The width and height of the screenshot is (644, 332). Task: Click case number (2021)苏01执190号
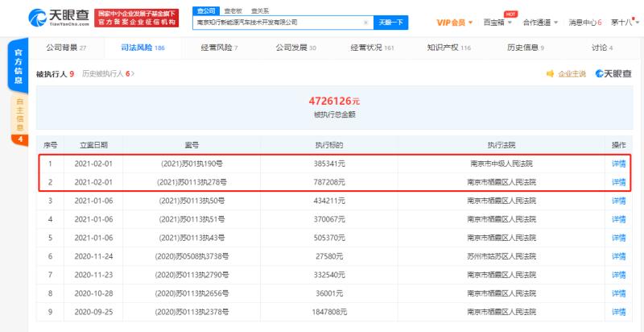coord(192,164)
